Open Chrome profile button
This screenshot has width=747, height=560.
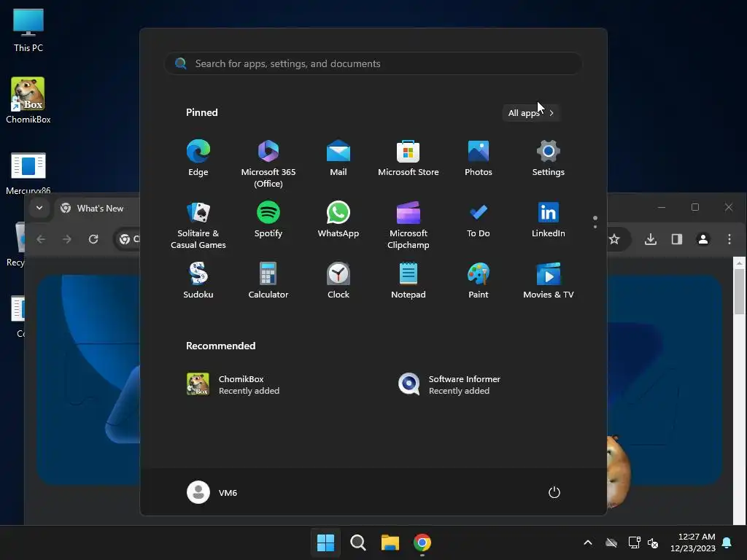pyautogui.click(x=703, y=239)
